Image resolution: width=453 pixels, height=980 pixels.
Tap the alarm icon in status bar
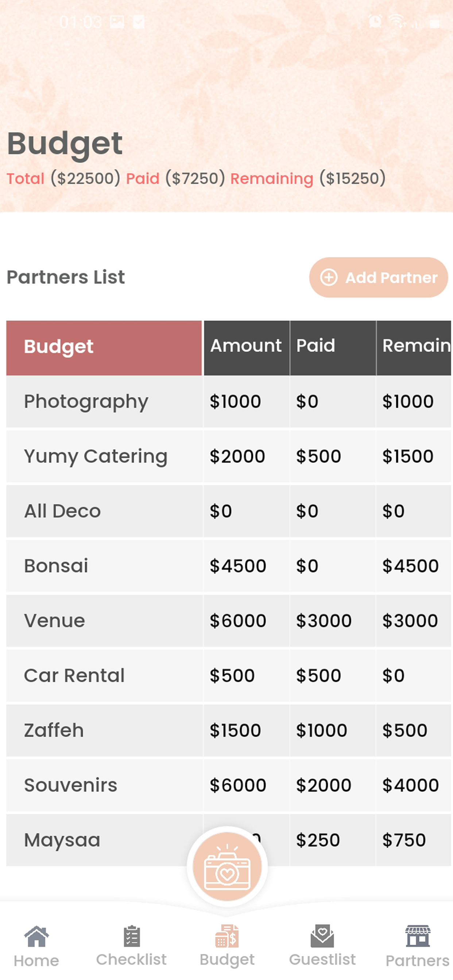375,21
